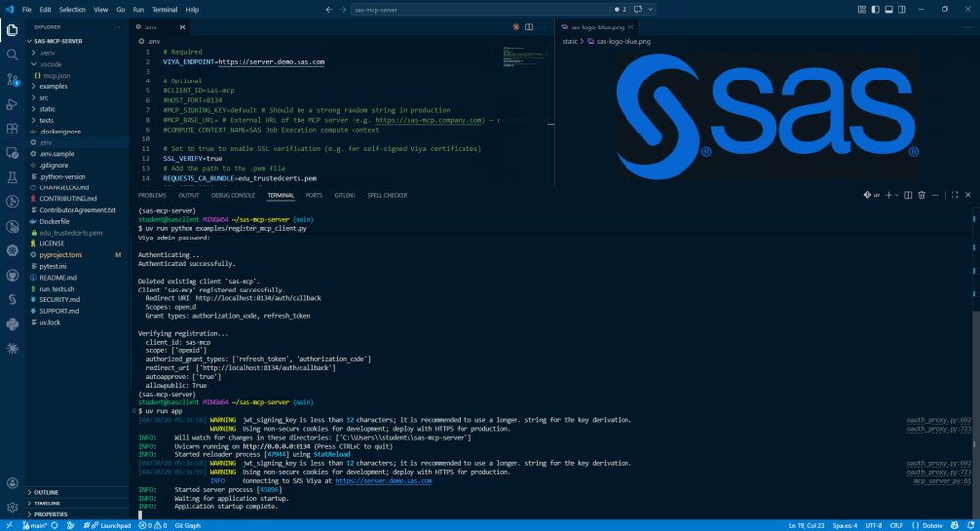Open new terminal launch profile dropdown
The image size is (980, 531).
897,195
